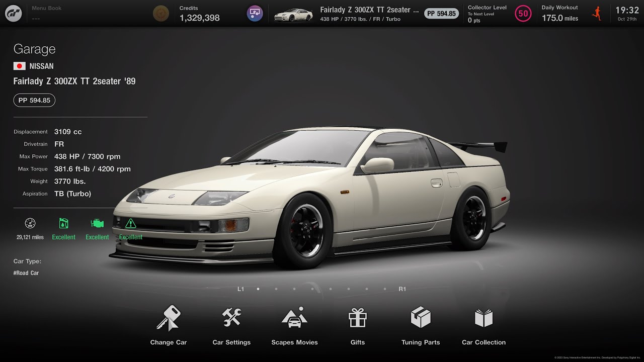The image size is (644, 362).
Task: Select the second page dot
Action: click(276, 289)
